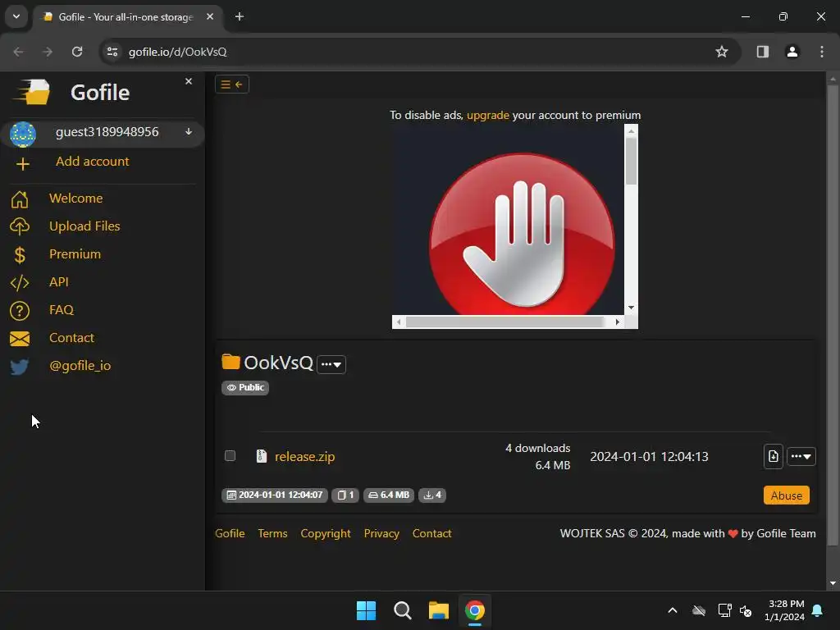
Task: Click the ad frame scroll right arrow
Action: pyautogui.click(x=617, y=322)
